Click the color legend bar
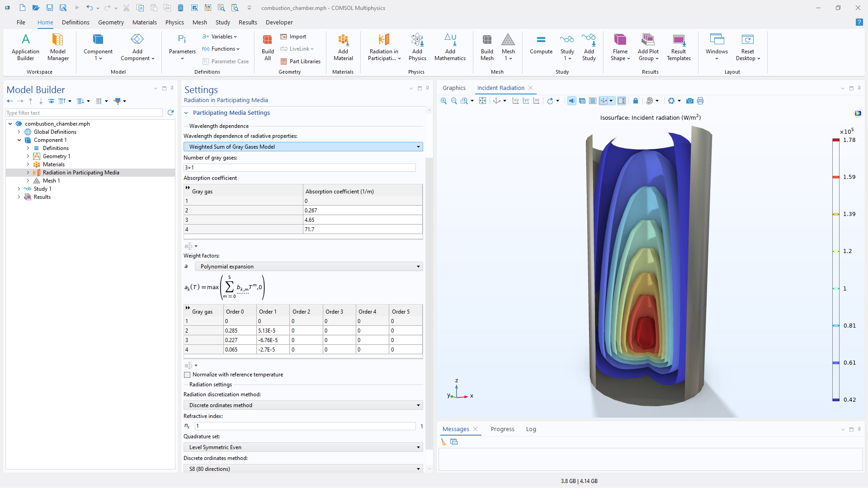 (x=835, y=270)
